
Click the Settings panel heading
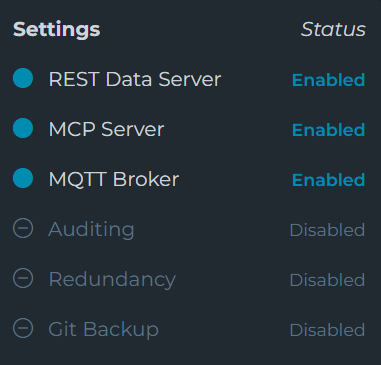(56, 30)
